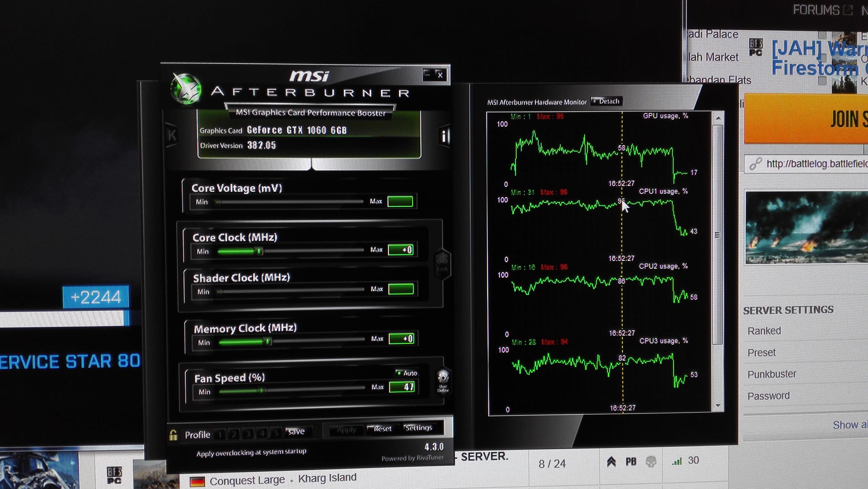The image size is (868, 489).
Task: Click the Core Voltage slider track
Action: coord(289,202)
